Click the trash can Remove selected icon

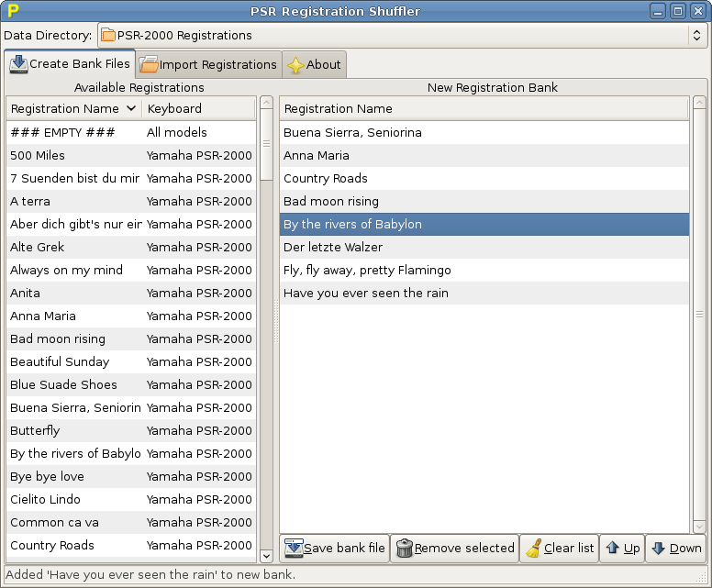coord(404,549)
